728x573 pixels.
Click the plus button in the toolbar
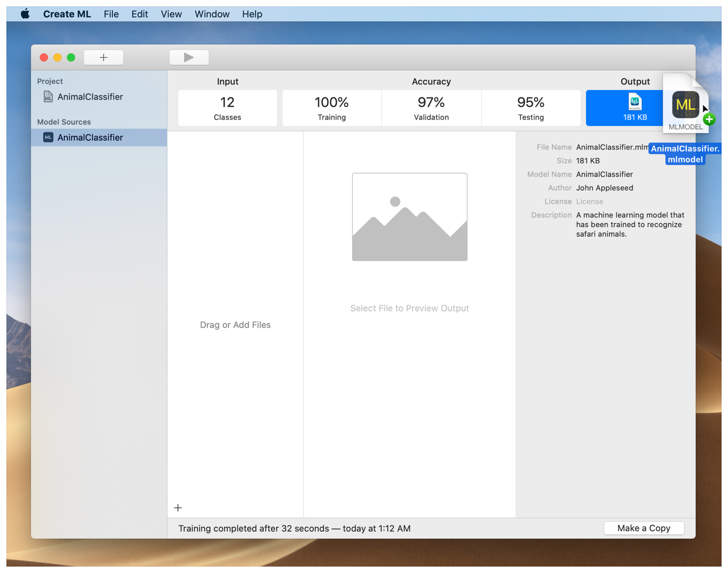104,57
